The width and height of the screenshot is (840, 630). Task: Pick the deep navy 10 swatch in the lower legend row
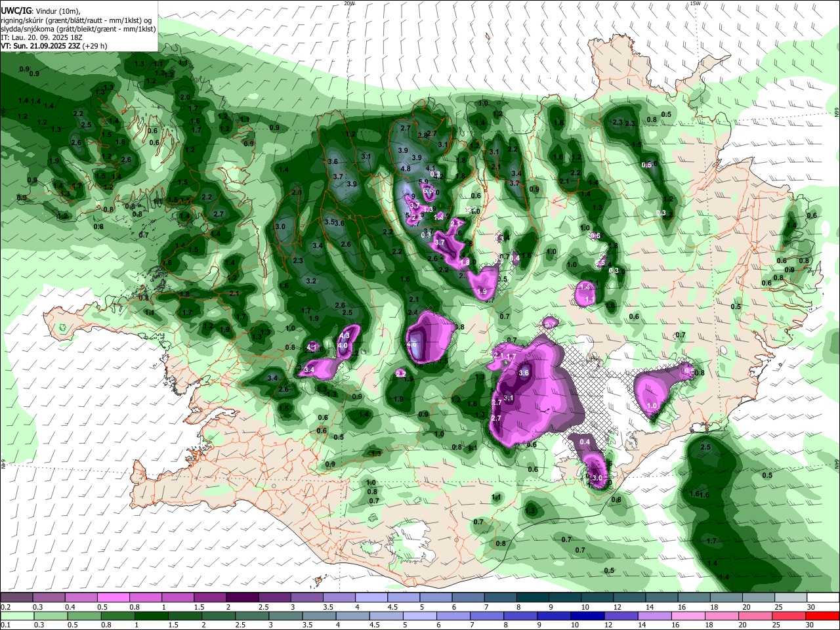[587, 616]
